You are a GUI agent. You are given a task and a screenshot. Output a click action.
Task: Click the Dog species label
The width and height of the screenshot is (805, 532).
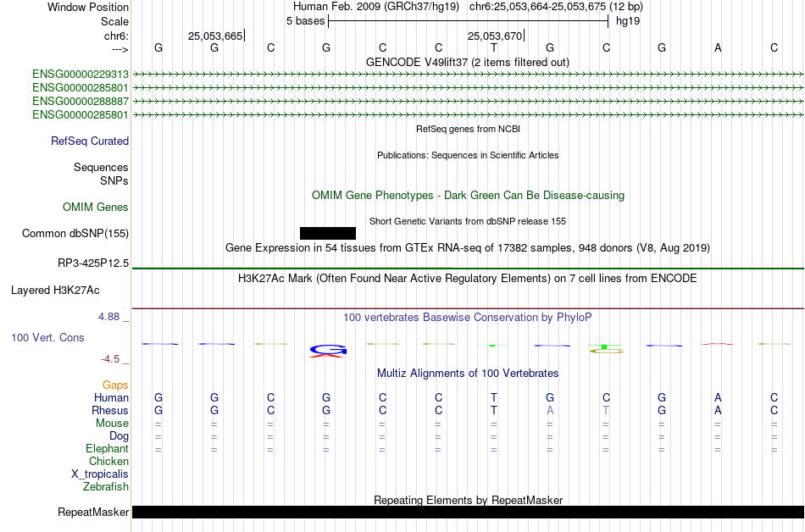[119, 436]
